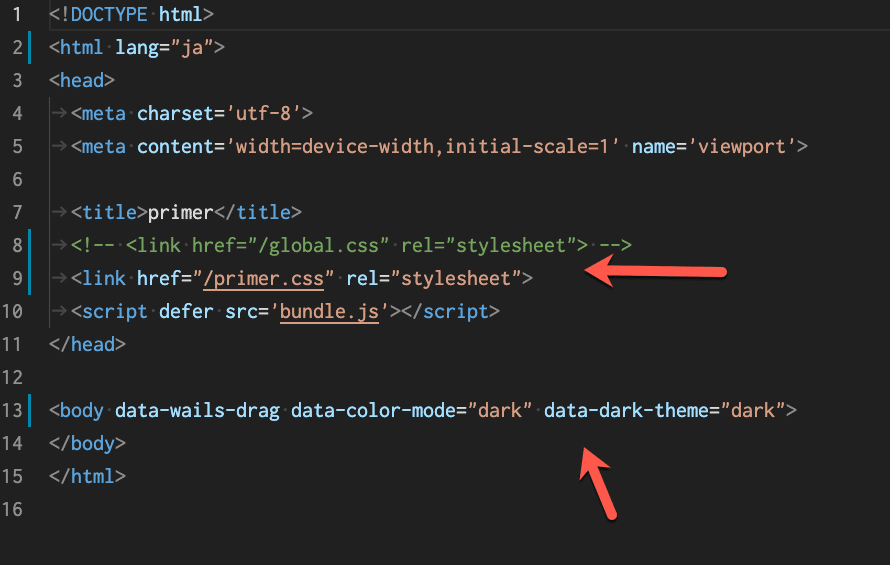Click 'width=device-width,initial-scale=1' content value
The height and width of the screenshot is (565, 890).
tap(423, 147)
